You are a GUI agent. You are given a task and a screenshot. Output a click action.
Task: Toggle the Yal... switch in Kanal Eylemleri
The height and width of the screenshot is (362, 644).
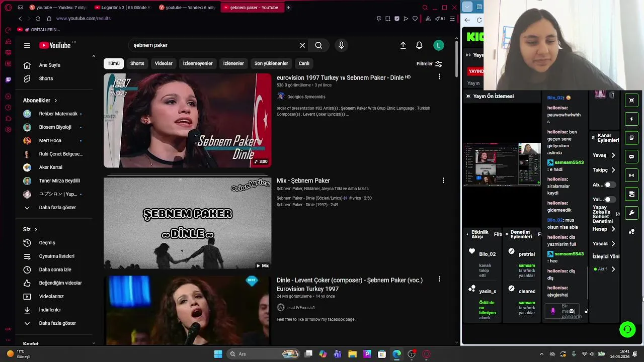pos(609,200)
